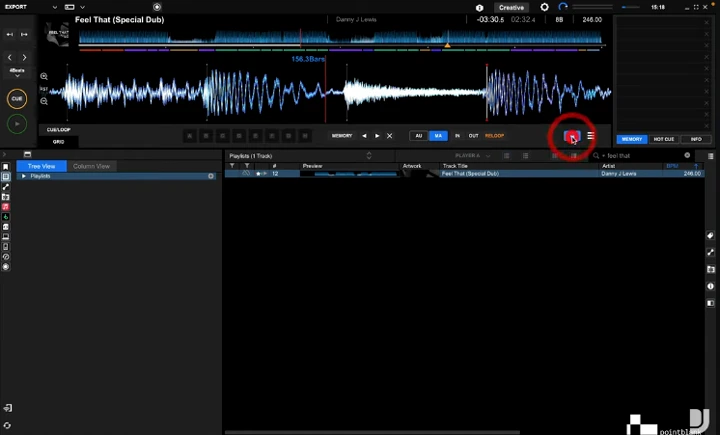Expand the Playlists tree item
The width and height of the screenshot is (720, 435).
pyautogui.click(x=24, y=176)
